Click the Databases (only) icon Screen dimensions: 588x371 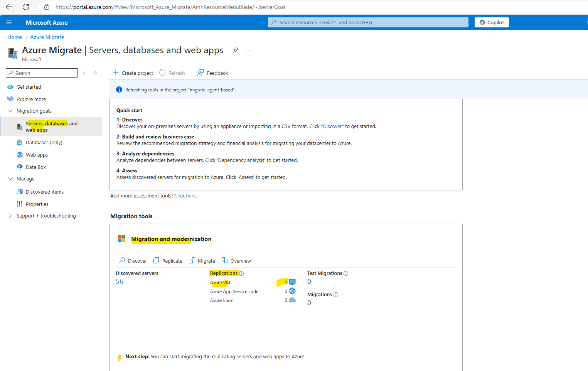click(x=20, y=142)
